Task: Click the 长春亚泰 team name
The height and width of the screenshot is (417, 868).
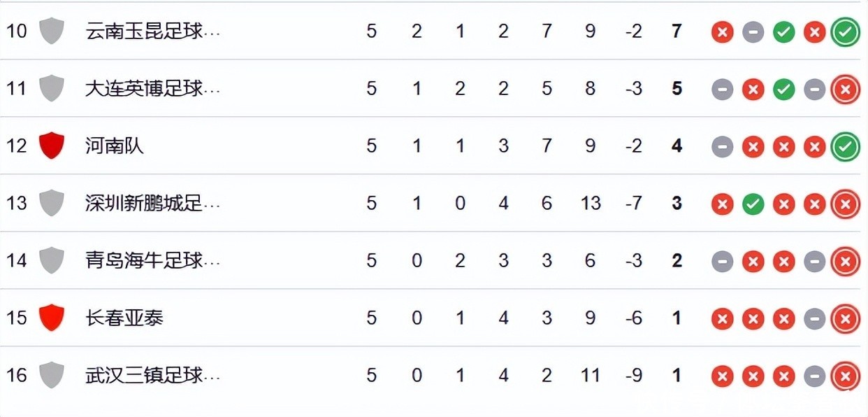Action: click(124, 318)
